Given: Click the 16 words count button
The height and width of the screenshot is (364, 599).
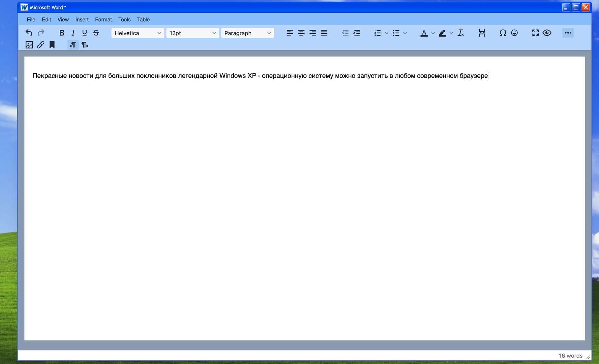Looking at the screenshot, I should point(571,356).
